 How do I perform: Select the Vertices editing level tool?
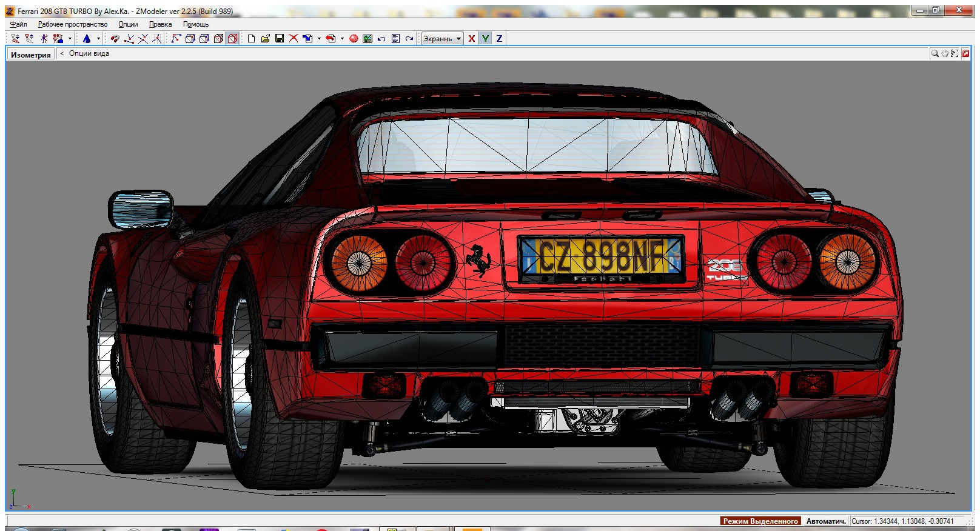pos(15,38)
